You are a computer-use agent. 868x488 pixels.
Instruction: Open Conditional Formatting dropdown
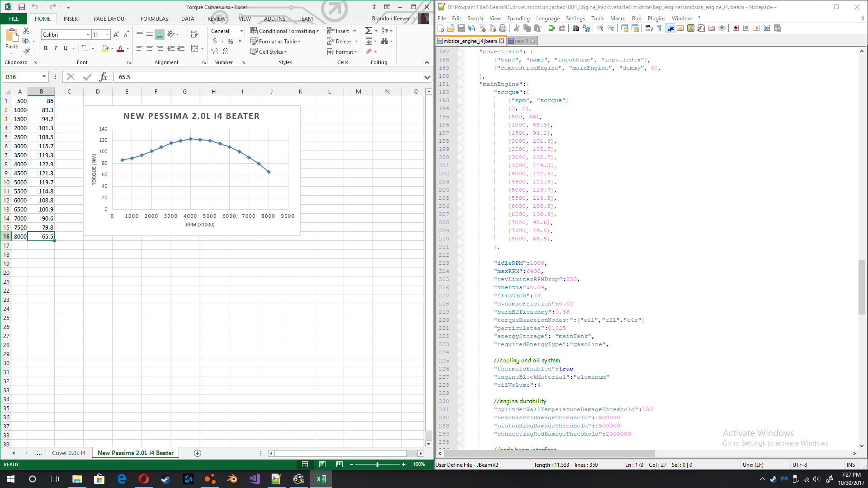tap(285, 31)
